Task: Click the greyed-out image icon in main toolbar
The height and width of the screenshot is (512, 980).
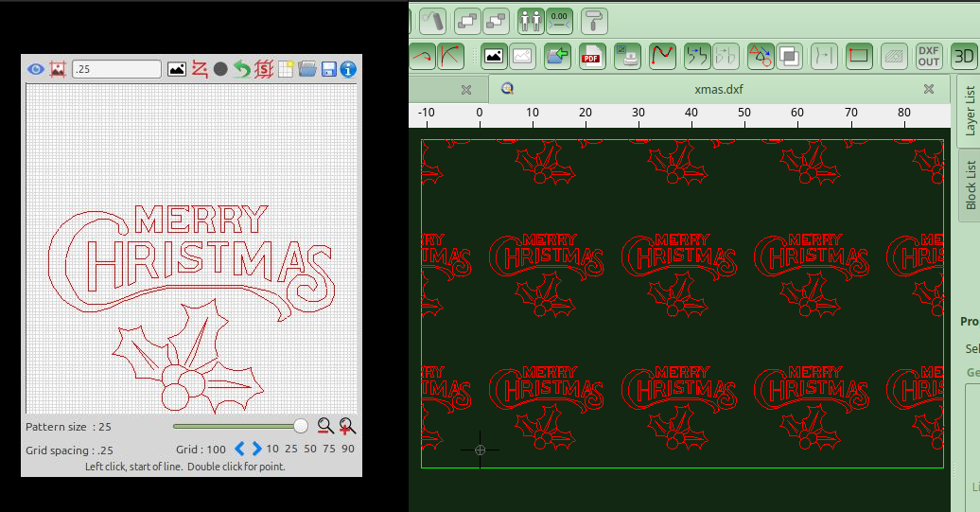Action: tap(522, 56)
